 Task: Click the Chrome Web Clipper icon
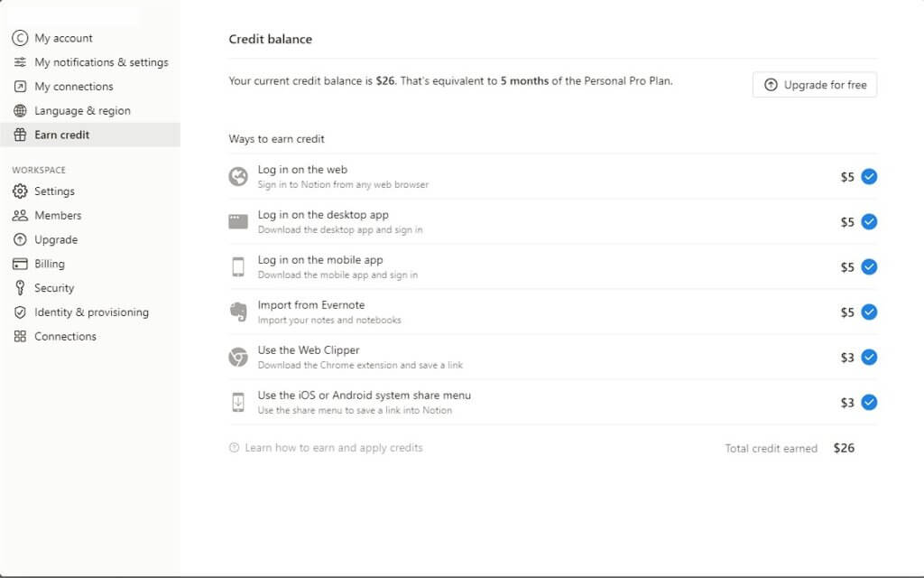coord(238,358)
